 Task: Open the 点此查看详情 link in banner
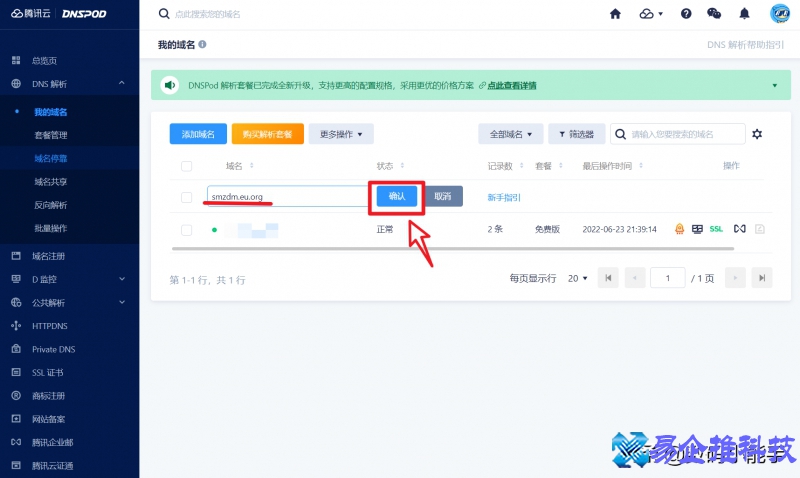(x=512, y=85)
